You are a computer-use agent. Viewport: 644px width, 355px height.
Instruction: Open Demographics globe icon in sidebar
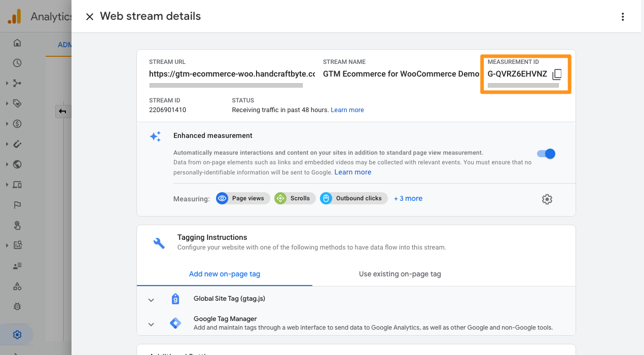pos(17,164)
